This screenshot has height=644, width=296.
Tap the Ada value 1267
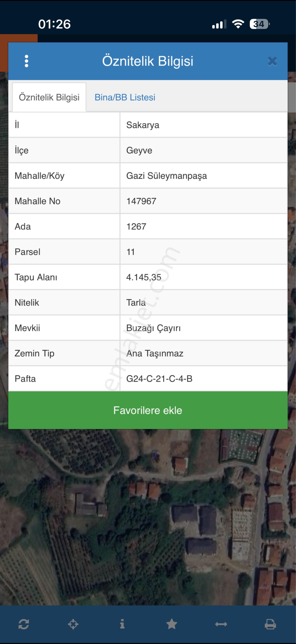(136, 227)
